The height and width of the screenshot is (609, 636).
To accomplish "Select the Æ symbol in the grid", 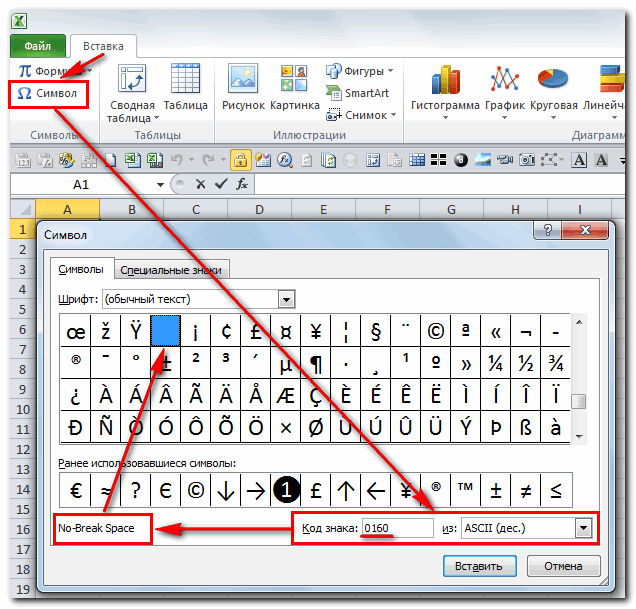I will coord(286,395).
